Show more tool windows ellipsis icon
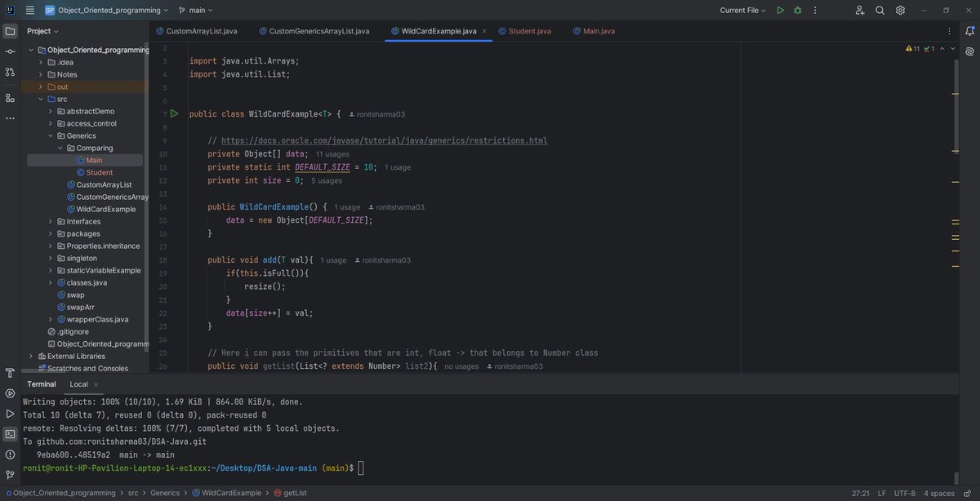980x501 pixels. [x=10, y=118]
